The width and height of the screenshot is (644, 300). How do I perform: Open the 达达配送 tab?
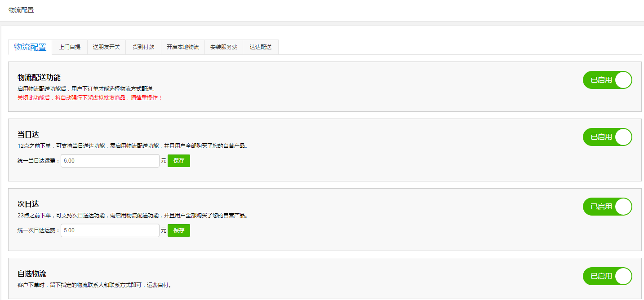coord(260,47)
